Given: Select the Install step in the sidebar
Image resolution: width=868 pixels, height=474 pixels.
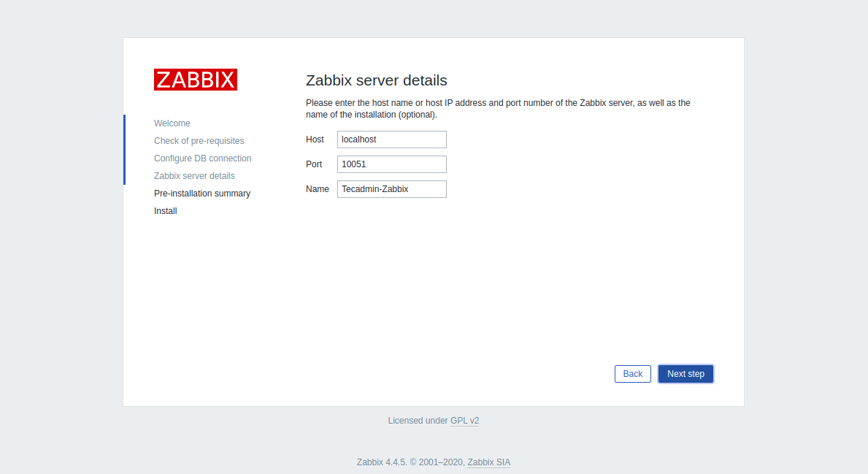Looking at the screenshot, I should [166, 211].
